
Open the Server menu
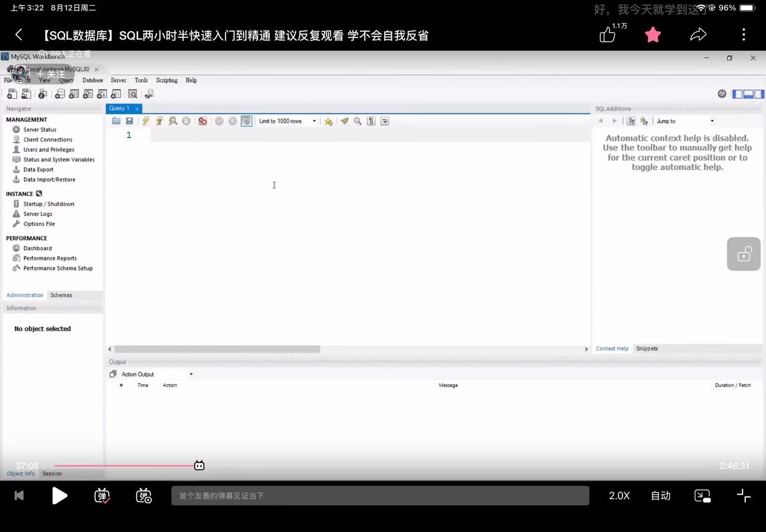click(x=118, y=80)
